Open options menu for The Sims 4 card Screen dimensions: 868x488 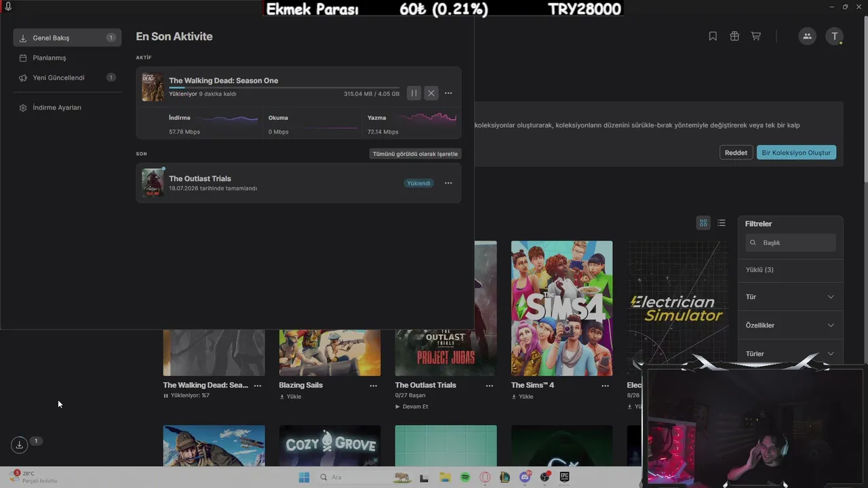coord(605,386)
